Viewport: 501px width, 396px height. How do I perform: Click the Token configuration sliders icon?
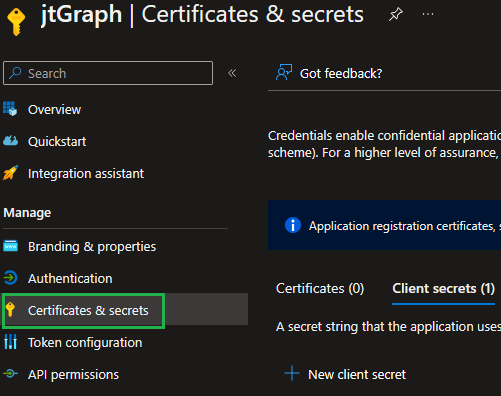pyautogui.click(x=10, y=342)
